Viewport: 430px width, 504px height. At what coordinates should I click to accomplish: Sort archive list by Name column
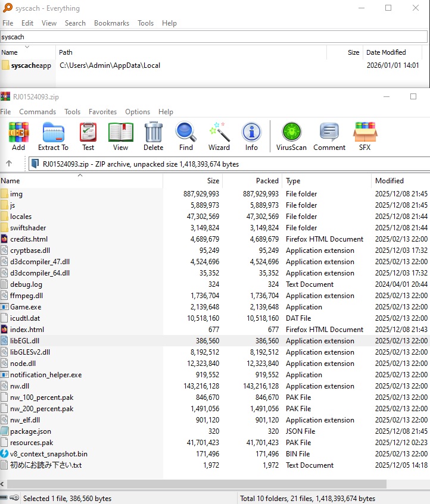click(82, 181)
